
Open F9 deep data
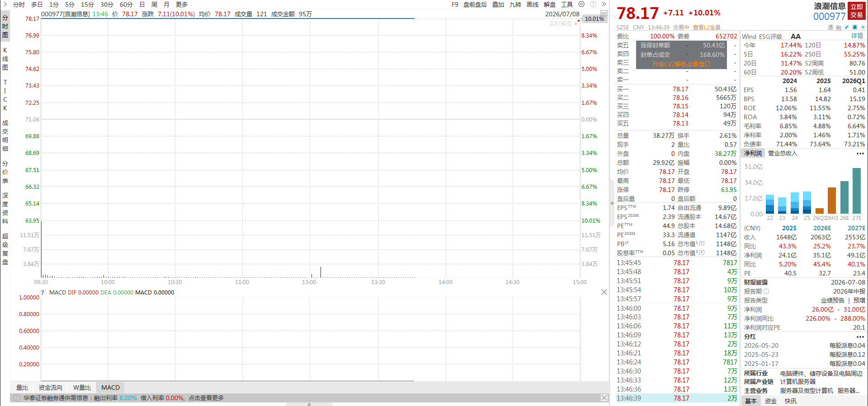click(x=455, y=5)
